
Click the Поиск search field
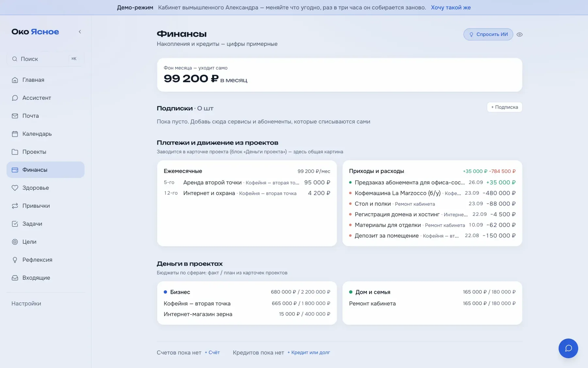pos(45,59)
